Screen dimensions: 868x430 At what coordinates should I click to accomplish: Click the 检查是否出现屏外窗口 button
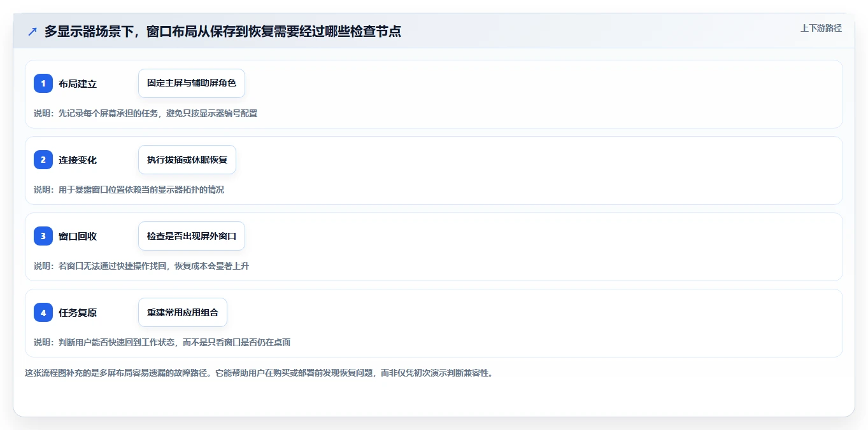coord(192,236)
